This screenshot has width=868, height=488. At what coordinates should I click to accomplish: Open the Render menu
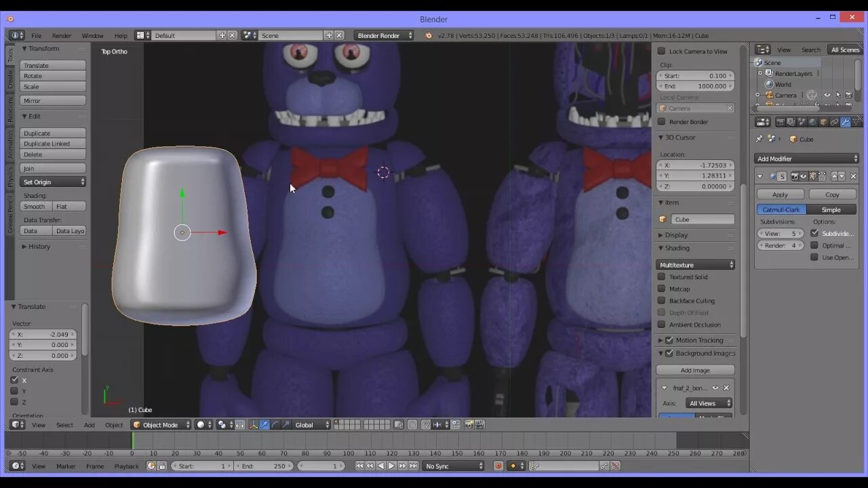[x=61, y=35]
